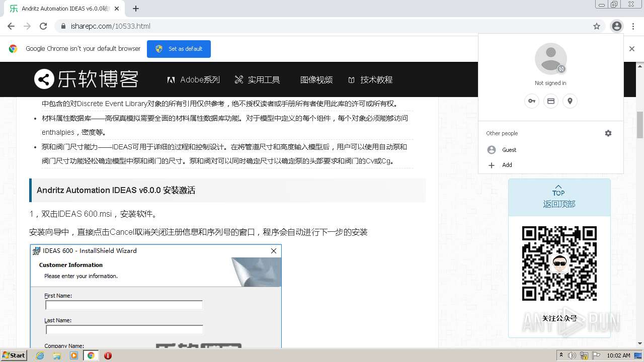Click the volume speaker tray icon

click(572, 355)
